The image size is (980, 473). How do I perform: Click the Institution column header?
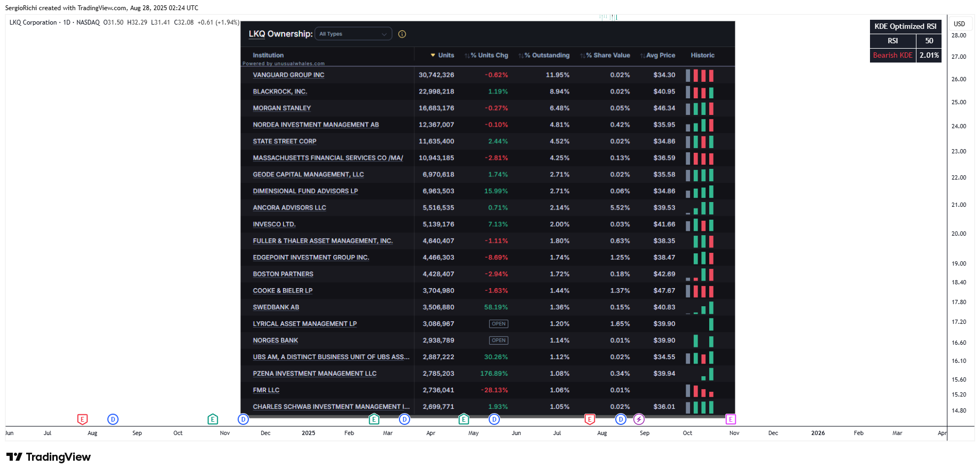[268, 55]
